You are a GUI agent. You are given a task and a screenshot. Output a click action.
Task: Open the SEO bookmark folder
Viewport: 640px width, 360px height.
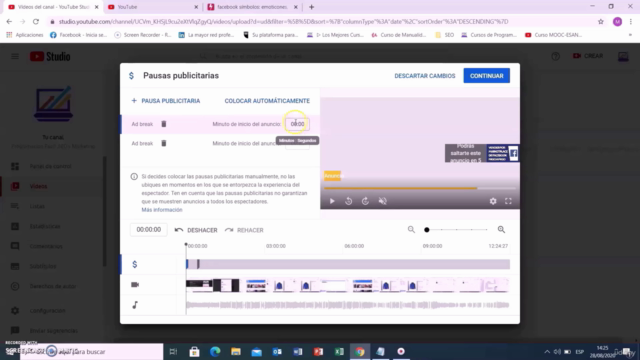(x=445, y=35)
